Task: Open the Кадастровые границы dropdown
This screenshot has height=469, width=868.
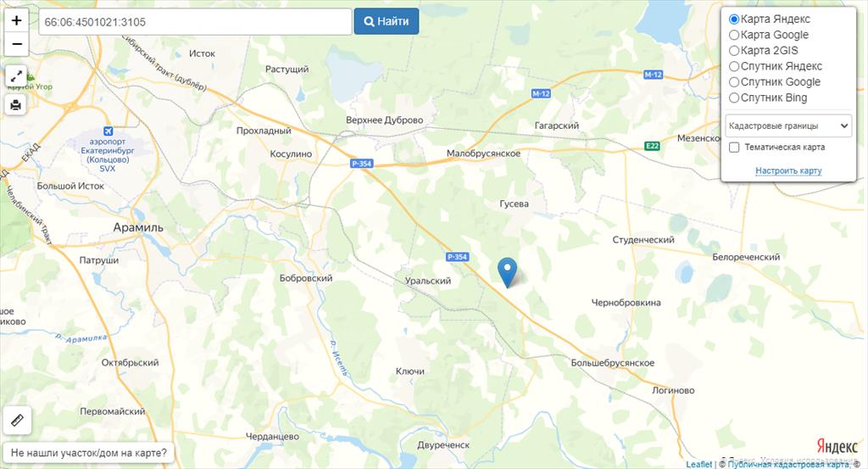Action: pos(788,126)
